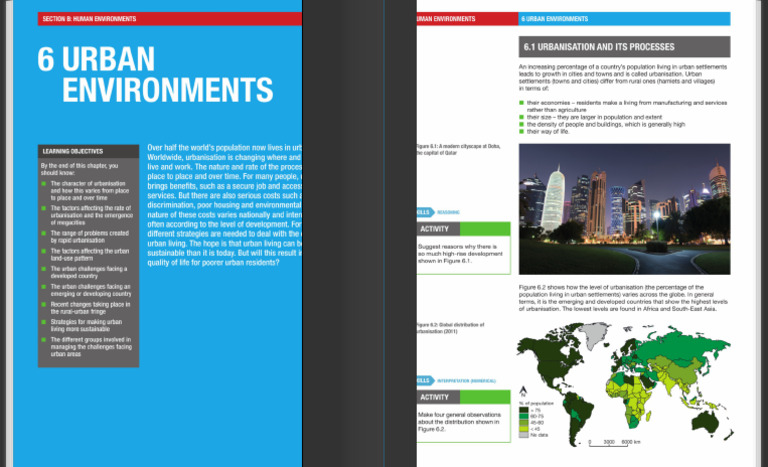Select the 'emerging or developing country' objective
Screen dimensions: 768x467
91,290
